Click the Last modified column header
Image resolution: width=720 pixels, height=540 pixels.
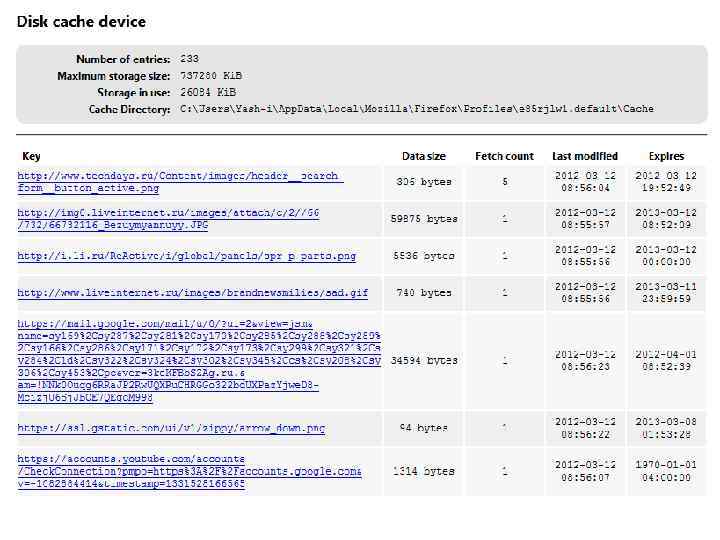point(585,156)
